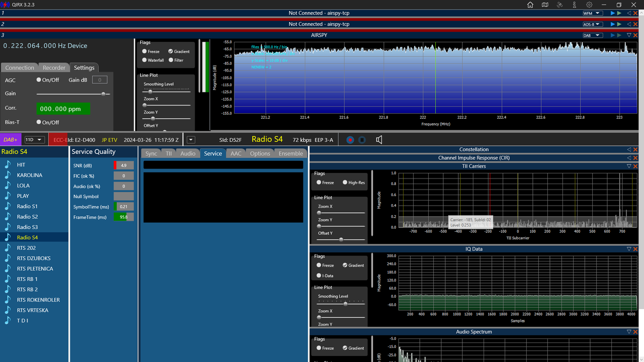644x362 pixels.
Task: Expand the Constellation panel
Action: 629,149
